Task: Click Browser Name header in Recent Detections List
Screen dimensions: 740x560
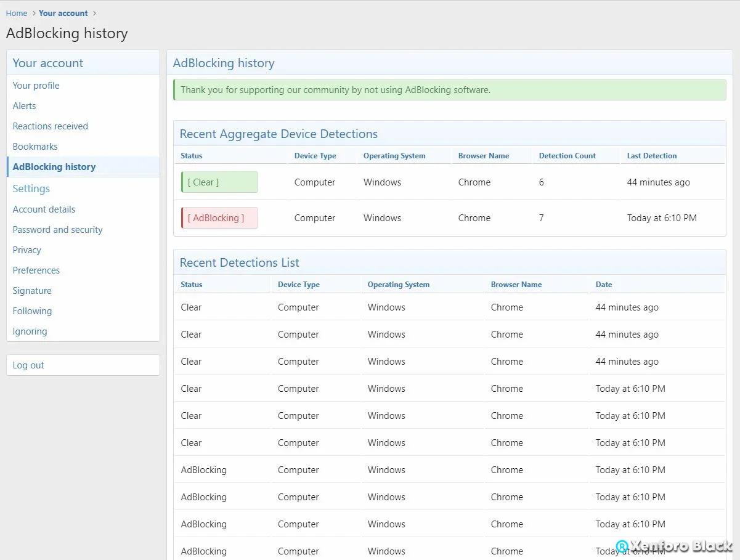Action: pos(516,285)
